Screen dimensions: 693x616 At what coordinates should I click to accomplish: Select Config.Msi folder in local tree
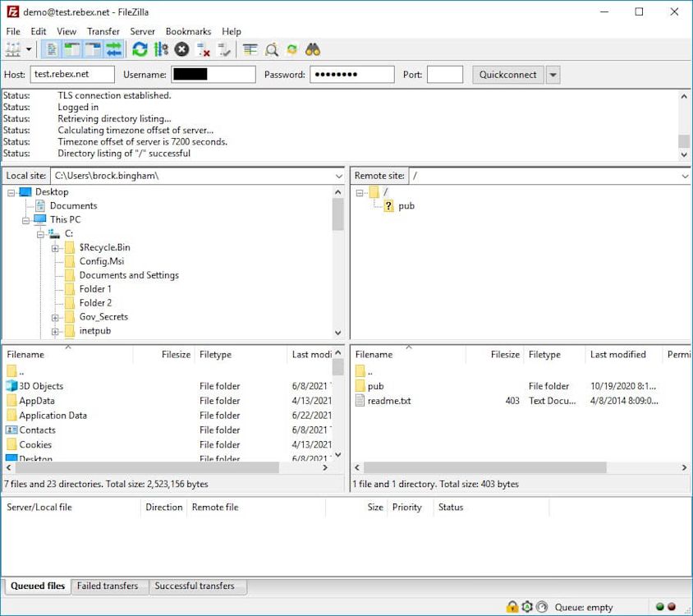(102, 261)
